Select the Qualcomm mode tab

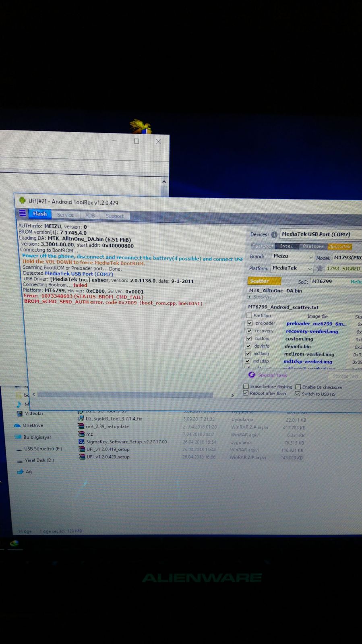coord(313,246)
